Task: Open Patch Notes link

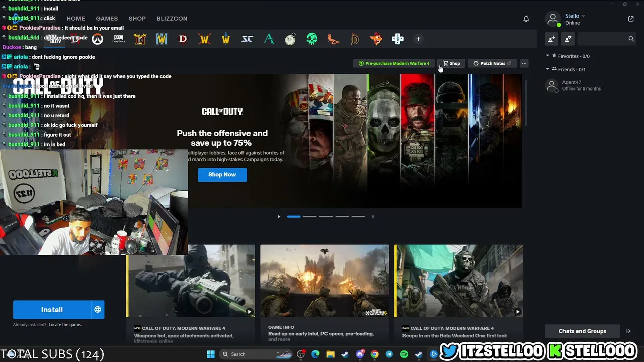Action: [x=493, y=63]
